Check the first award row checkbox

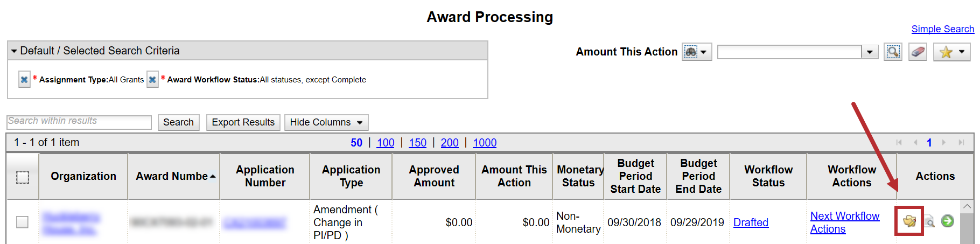pos(22,222)
